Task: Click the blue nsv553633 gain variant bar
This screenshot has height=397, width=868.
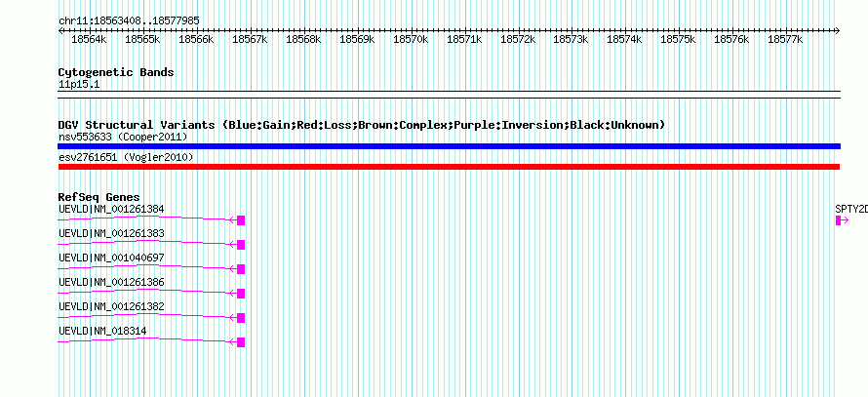Action: (449, 146)
